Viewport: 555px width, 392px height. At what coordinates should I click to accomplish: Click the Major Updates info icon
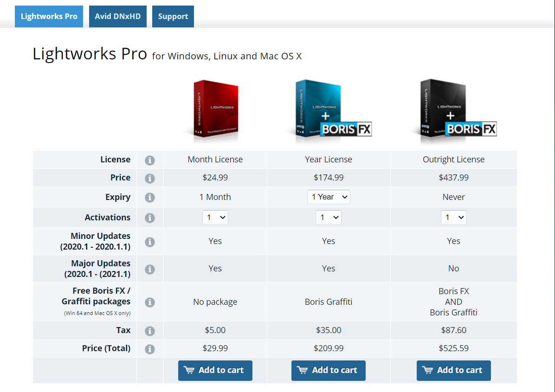[x=149, y=268]
